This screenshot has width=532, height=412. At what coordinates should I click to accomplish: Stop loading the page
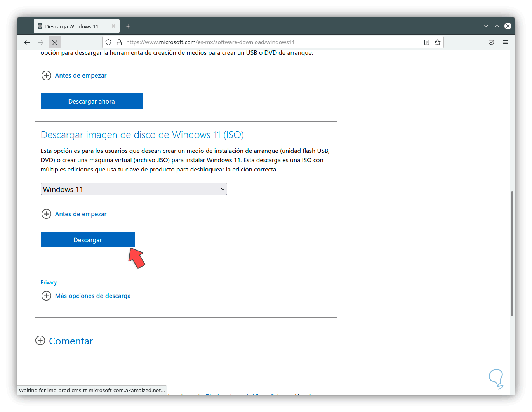[x=55, y=43]
